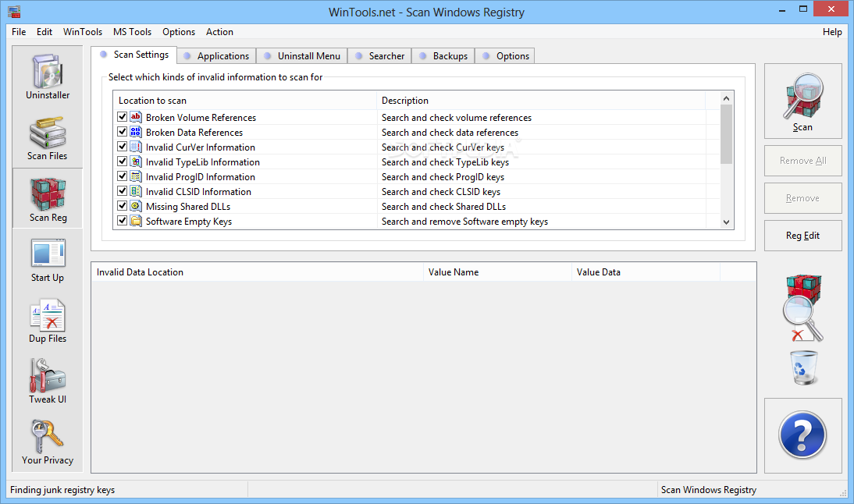Click the scan list scrollbar thumb
Viewport: 854px width, 504px height.
[726, 134]
